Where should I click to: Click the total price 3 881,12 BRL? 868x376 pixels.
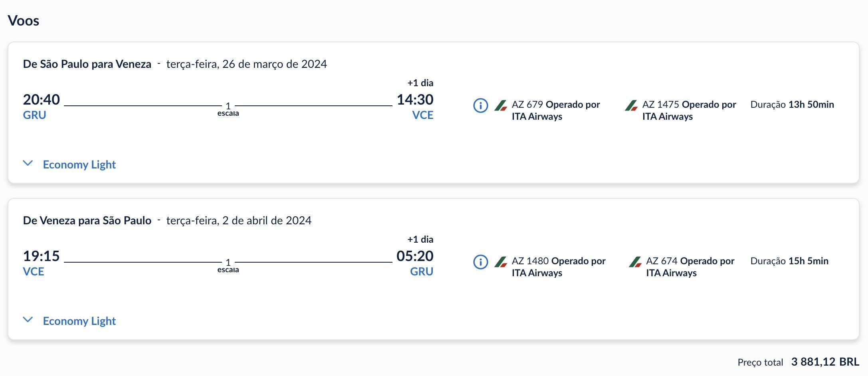825,362
